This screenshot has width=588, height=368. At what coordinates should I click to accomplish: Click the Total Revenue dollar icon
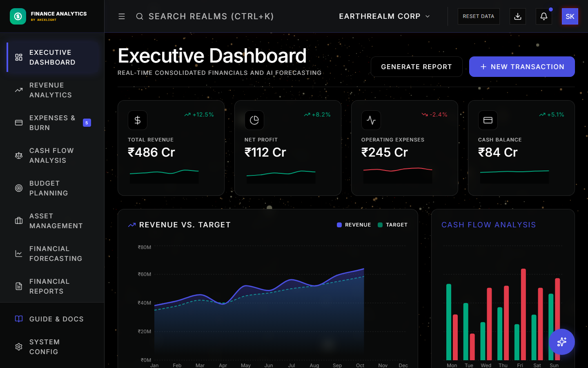(138, 120)
